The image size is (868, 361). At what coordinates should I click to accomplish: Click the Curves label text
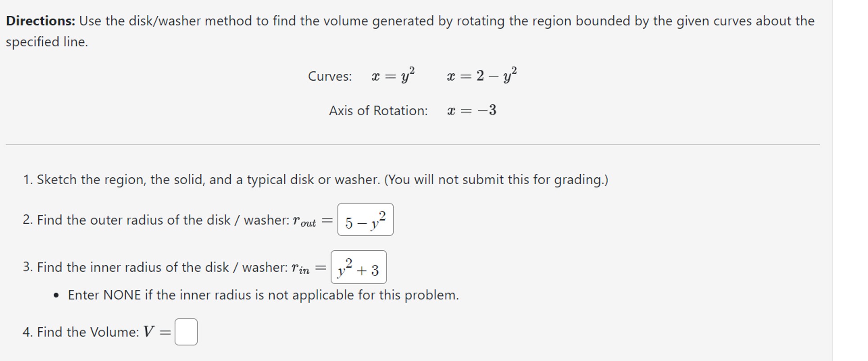(330, 76)
